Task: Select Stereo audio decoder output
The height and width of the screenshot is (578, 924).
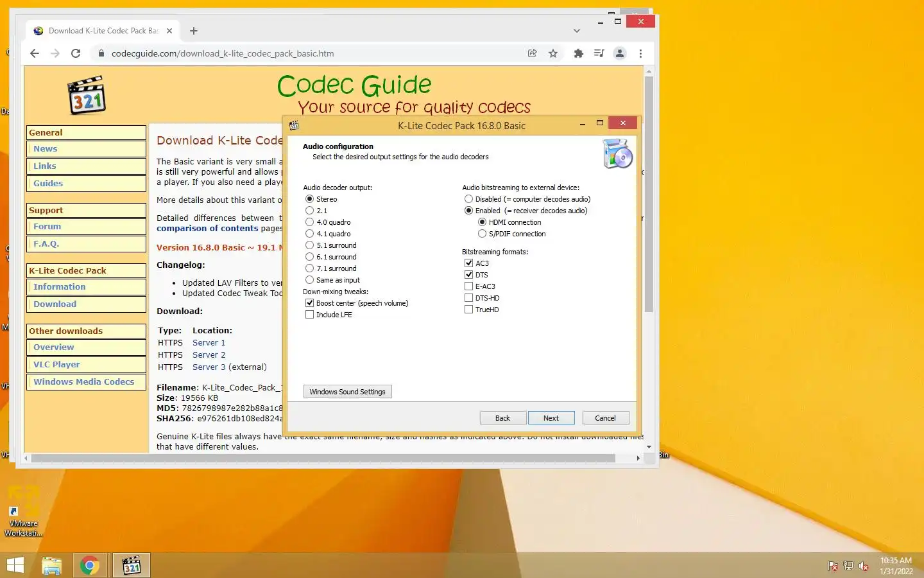Action: click(x=321, y=199)
